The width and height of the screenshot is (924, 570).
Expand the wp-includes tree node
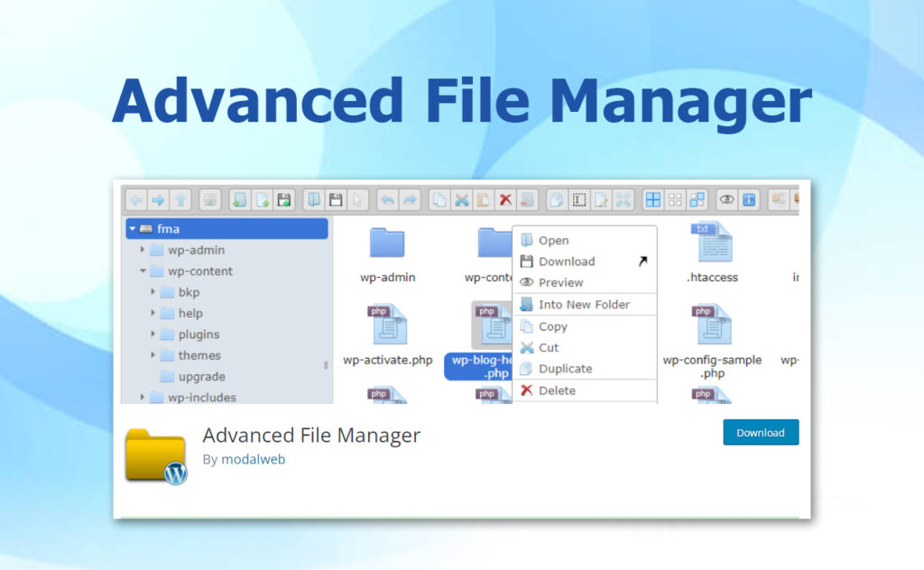click(x=143, y=397)
